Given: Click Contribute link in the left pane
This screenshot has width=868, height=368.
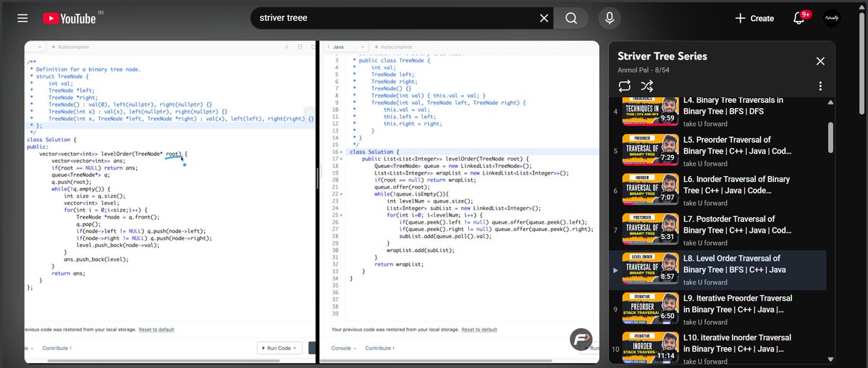Looking at the screenshot, I should point(56,348).
